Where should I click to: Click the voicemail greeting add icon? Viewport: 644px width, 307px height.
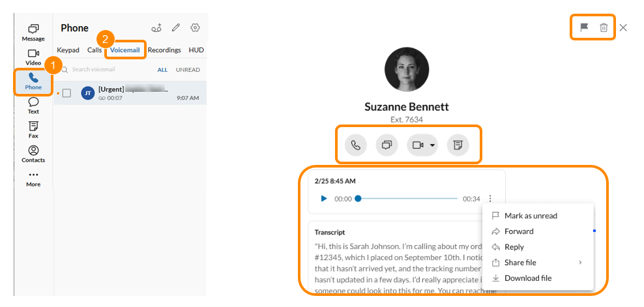156,28
